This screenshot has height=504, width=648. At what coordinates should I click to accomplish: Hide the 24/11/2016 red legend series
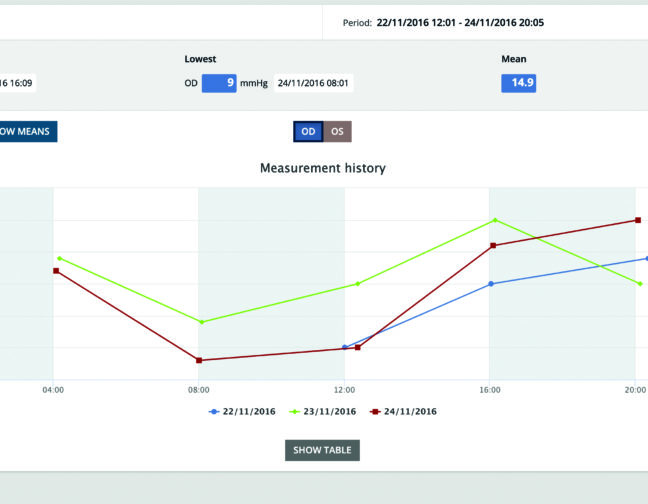tap(403, 411)
